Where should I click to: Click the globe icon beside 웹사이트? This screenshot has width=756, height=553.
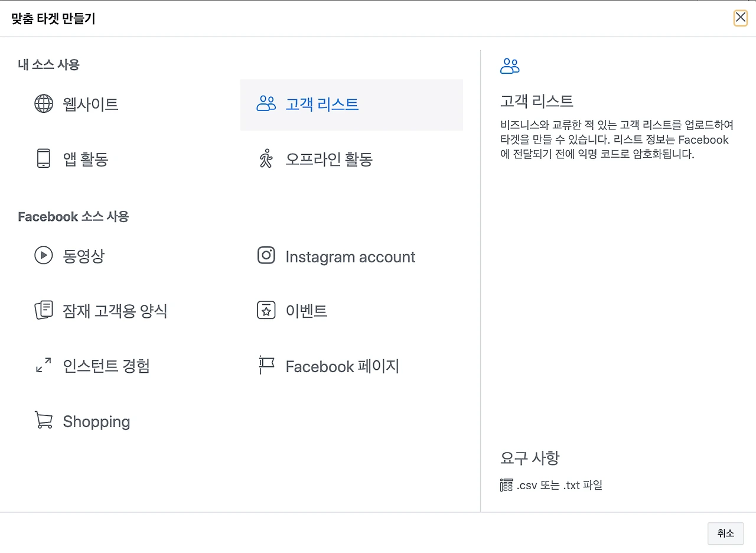tap(44, 104)
